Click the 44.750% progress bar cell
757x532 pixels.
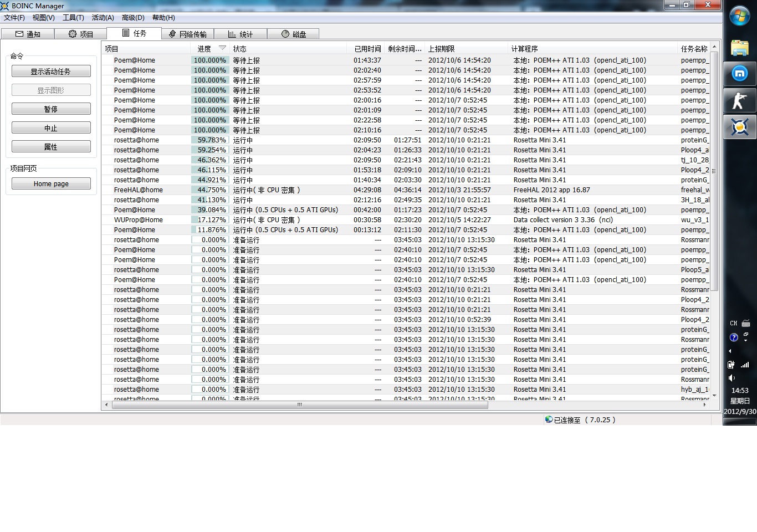tap(210, 190)
